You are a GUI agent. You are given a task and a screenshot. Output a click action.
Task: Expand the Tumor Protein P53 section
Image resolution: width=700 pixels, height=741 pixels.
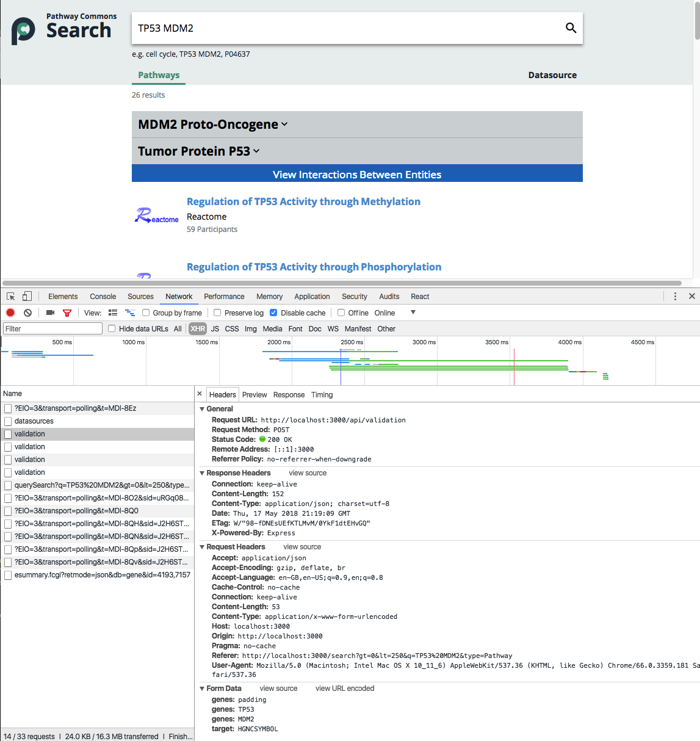(x=198, y=151)
